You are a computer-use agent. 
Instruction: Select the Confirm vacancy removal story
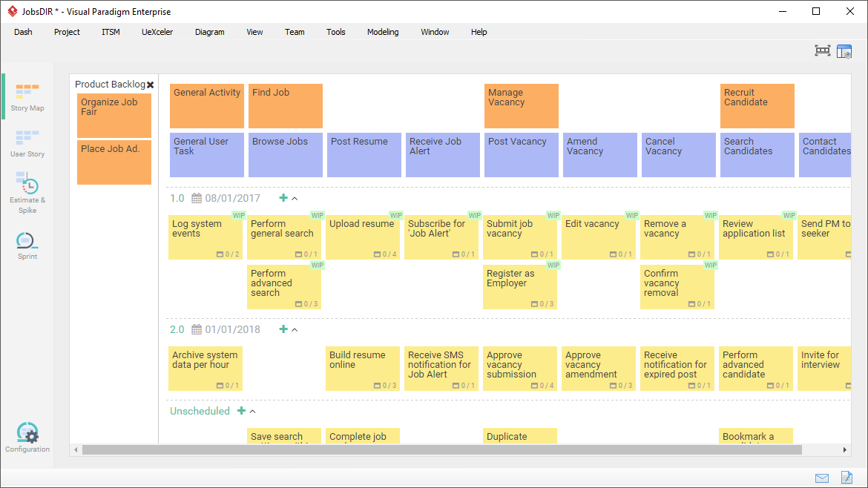pyautogui.click(x=677, y=286)
